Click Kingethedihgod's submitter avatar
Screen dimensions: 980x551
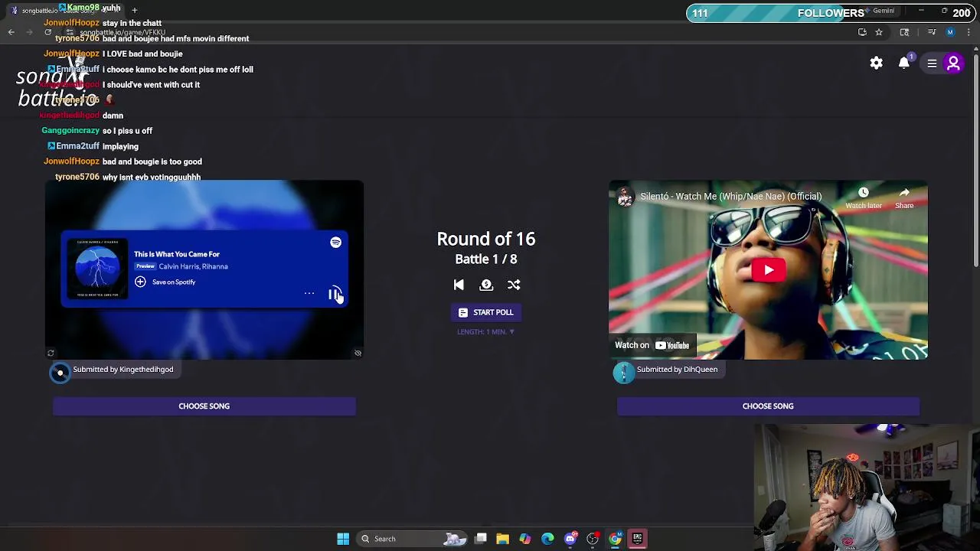pos(60,373)
